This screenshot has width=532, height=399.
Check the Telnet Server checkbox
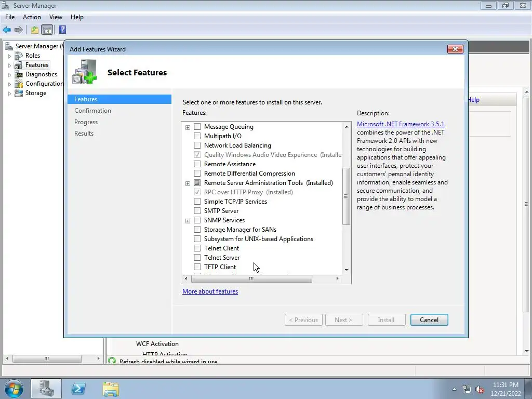[197, 258]
